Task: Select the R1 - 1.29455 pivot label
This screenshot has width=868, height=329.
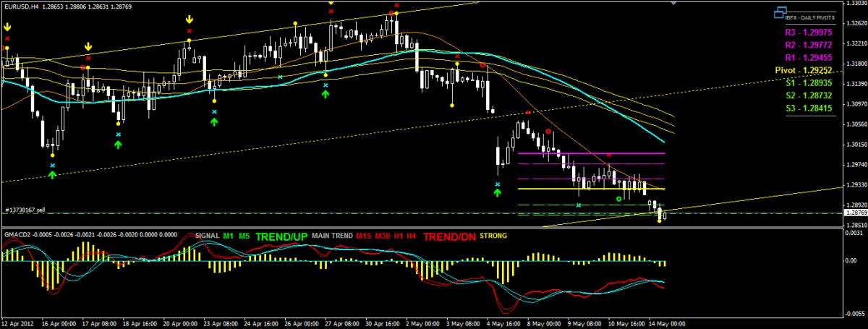Action: pos(808,57)
